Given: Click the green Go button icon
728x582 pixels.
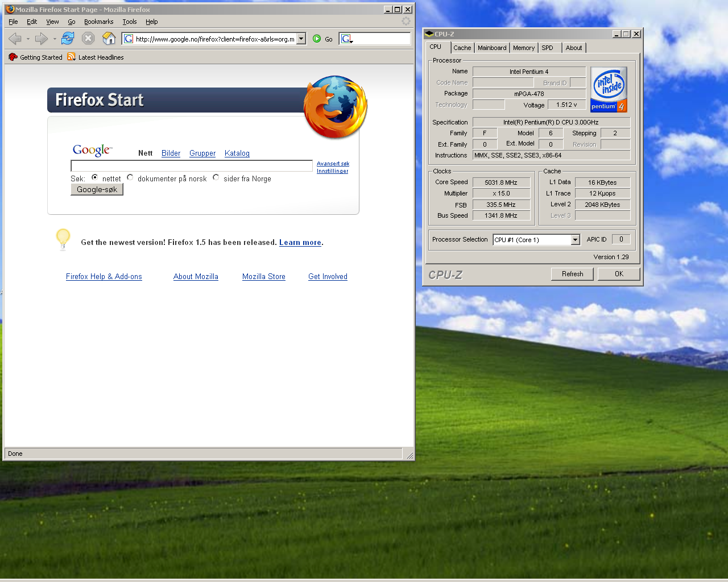Looking at the screenshot, I should 317,39.
